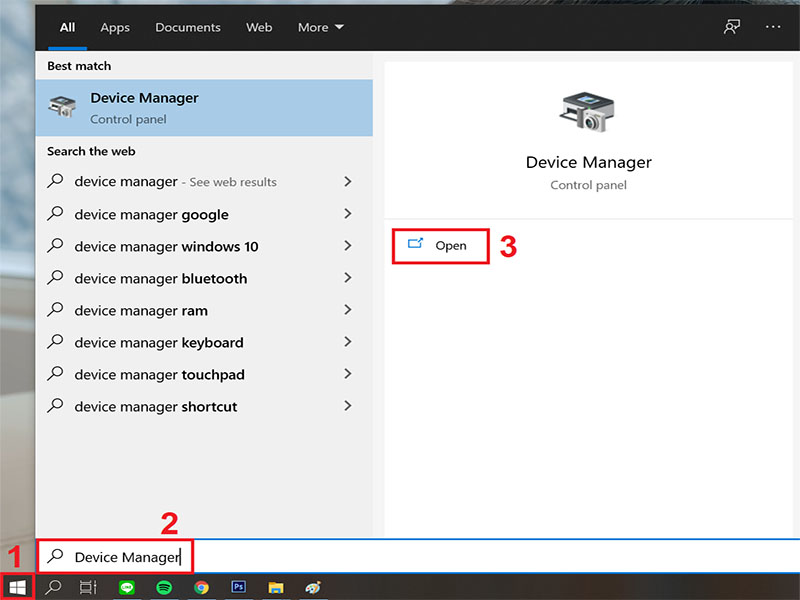Select Device Manager best match result
Viewport: 800px width, 600px height.
(x=204, y=108)
